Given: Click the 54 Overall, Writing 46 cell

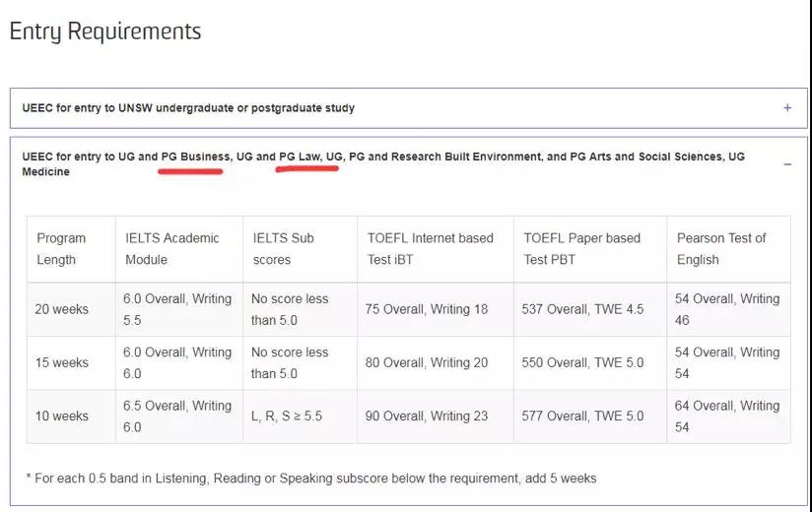Looking at the screenshot, I should (x=728, y=309).
